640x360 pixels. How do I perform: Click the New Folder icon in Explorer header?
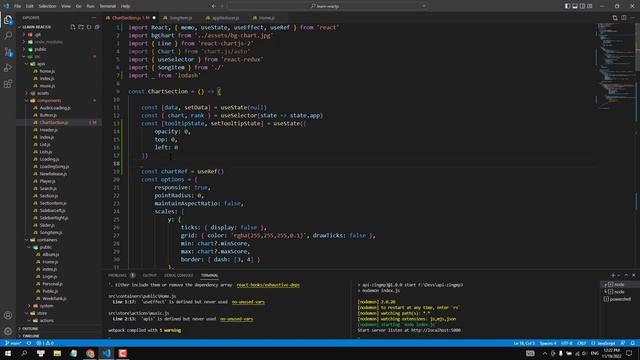[x=81, y=27]
